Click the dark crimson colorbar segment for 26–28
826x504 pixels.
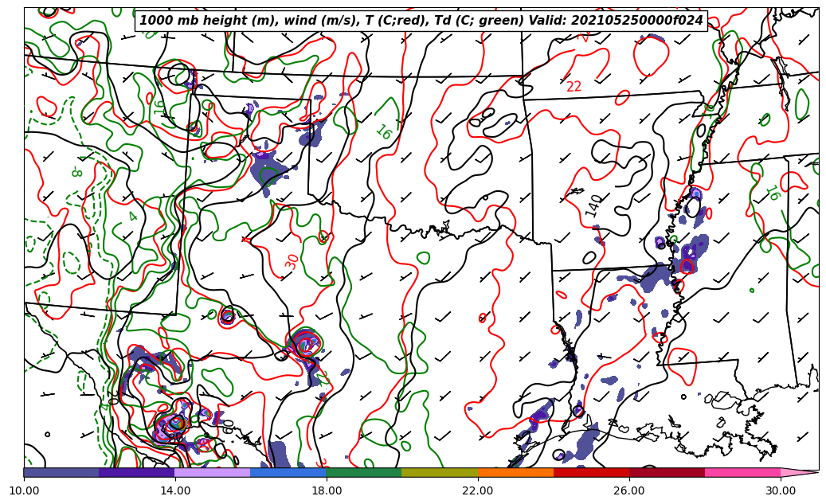(x=667, y=472)
